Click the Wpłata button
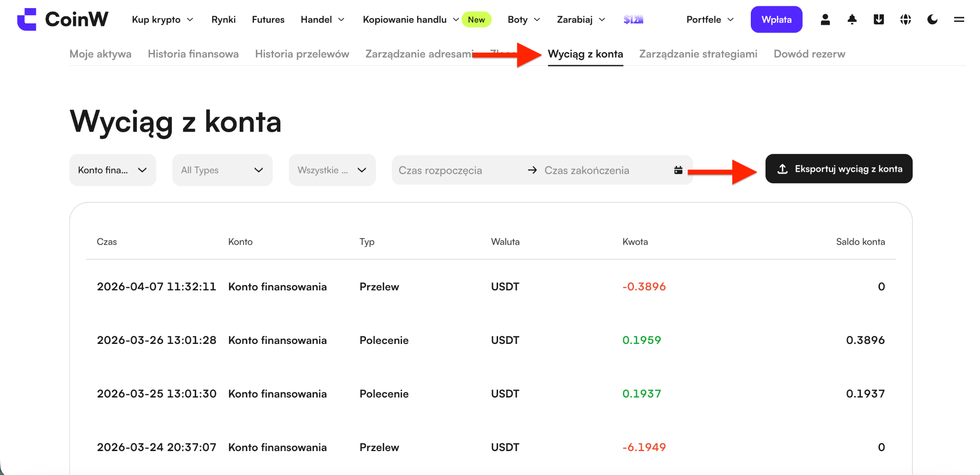Viewport: 980px width, 475px height. click(x=776, y=20)
